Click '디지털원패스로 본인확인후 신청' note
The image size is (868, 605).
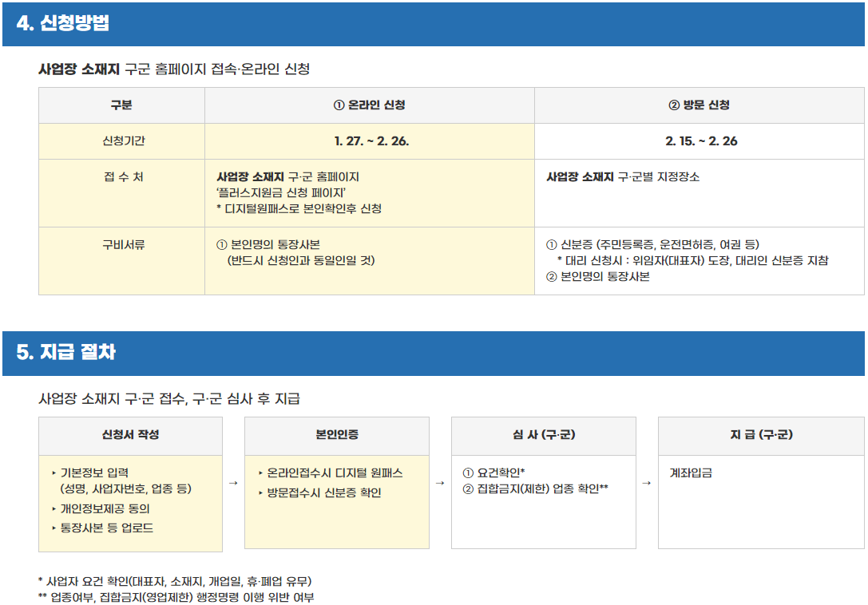click(x=299, y=208)
